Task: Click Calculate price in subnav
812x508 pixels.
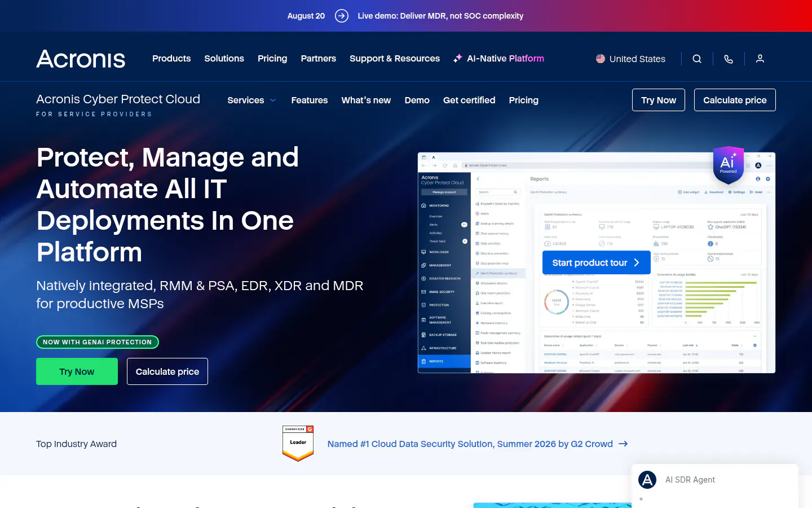Action: coord(735,100)
